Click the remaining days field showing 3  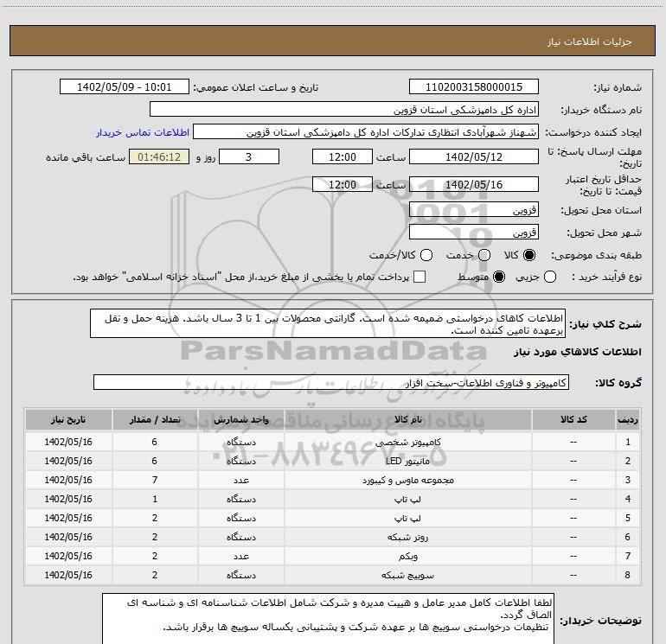(x=249, y=156)
